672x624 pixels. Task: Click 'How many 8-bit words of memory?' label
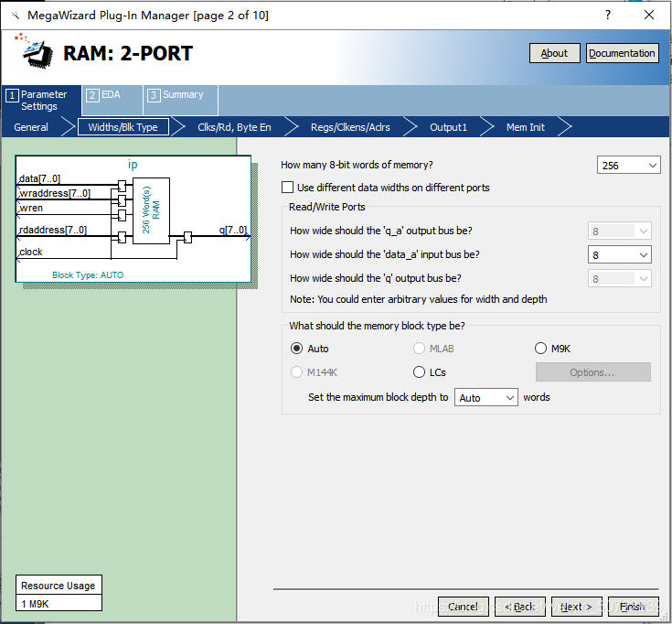coord(357,165)
